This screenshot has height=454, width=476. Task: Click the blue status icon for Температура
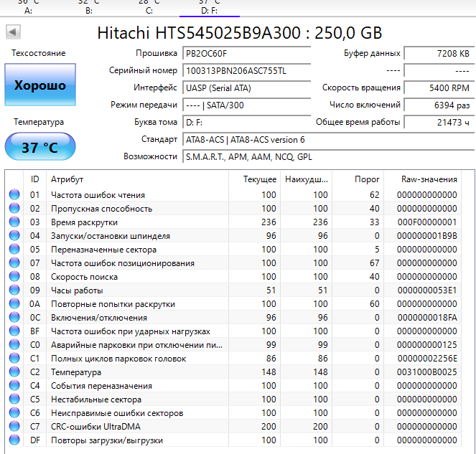tap(14, 372)
